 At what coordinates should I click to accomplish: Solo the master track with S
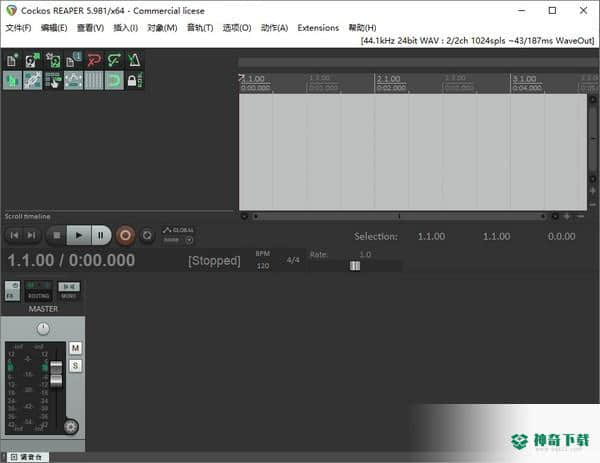[75, 366]
